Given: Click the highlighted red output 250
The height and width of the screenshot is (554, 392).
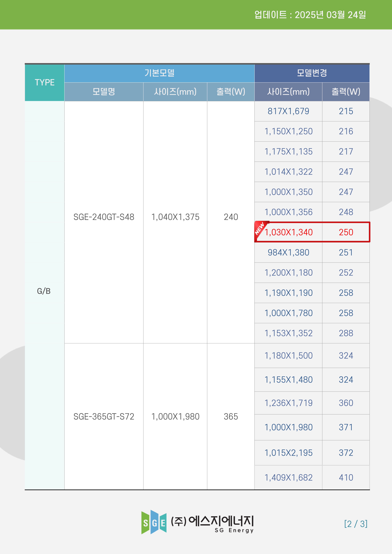Looking at the screenshot, I should tap(346, 232).
